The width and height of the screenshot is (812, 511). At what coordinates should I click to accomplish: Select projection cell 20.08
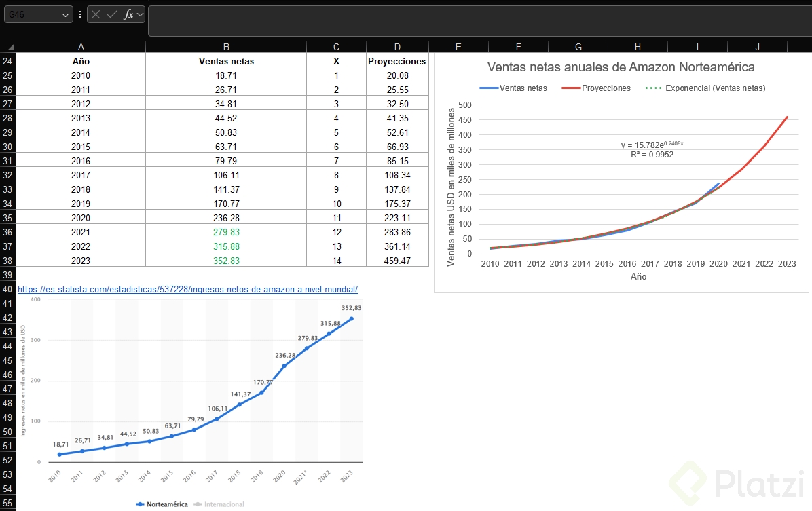tap(397, 75)
